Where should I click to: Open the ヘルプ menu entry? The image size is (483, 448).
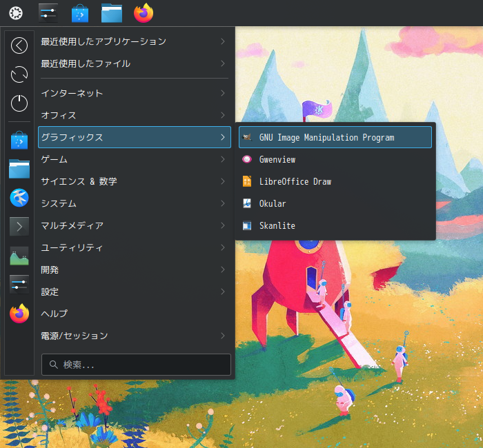click(135, 314)
